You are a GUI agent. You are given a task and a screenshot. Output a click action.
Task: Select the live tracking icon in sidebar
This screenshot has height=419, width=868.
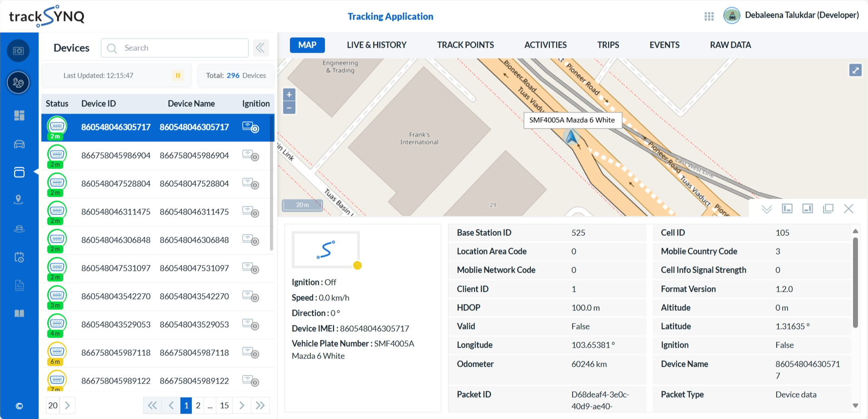pyautogui.click(x=19, y=83)
